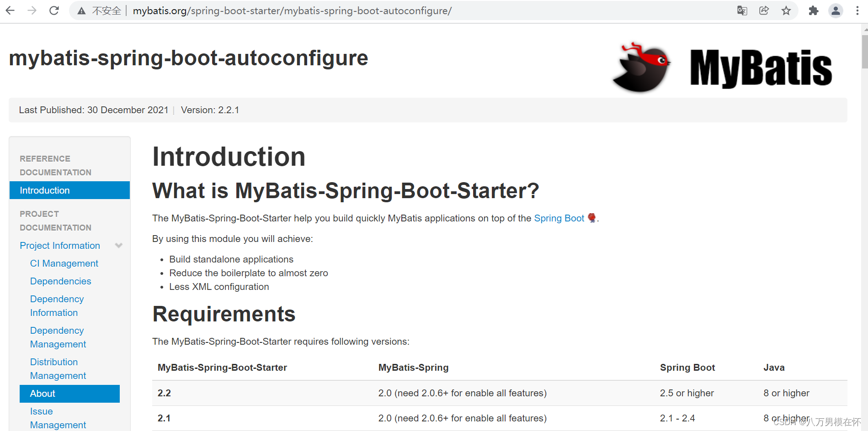Click the '2.1' starter version cell
Screen dimensions: 868x431
point(164,418)
